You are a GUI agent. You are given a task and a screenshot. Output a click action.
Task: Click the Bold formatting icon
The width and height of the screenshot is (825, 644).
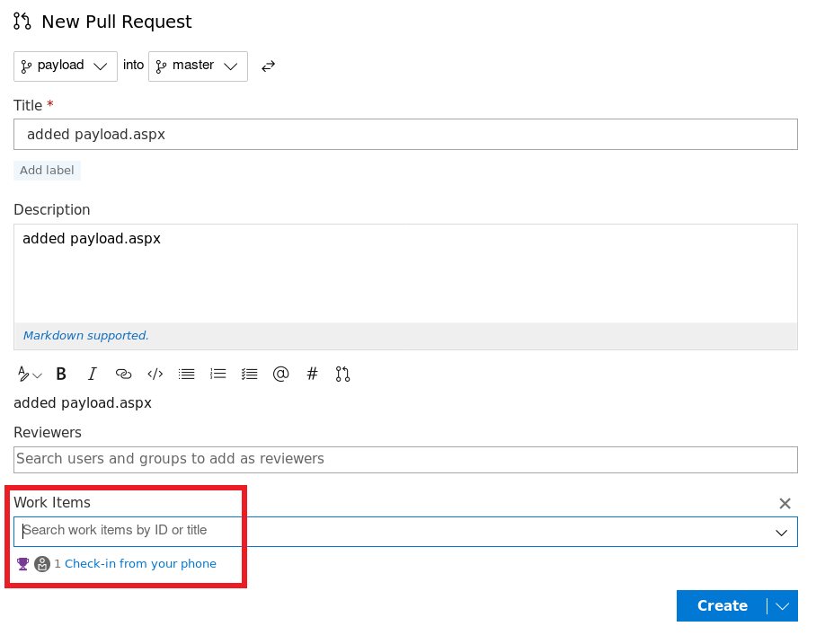[61, 375]
